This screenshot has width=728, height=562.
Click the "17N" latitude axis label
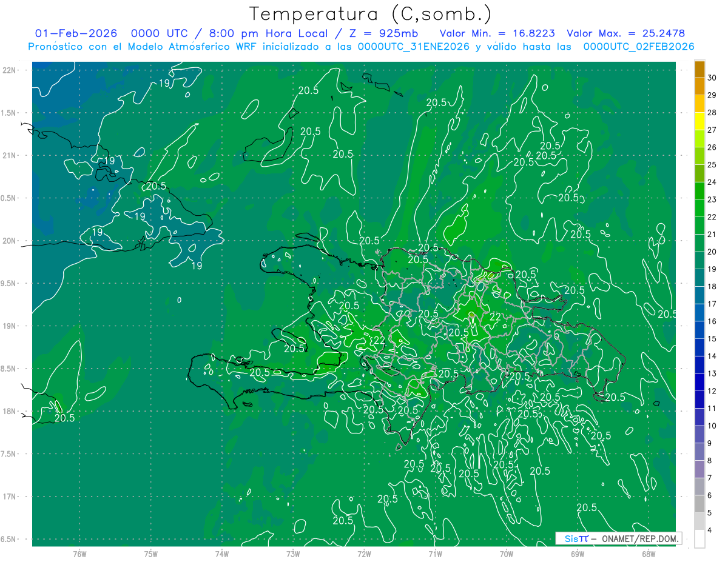click(x=10, y=497)
